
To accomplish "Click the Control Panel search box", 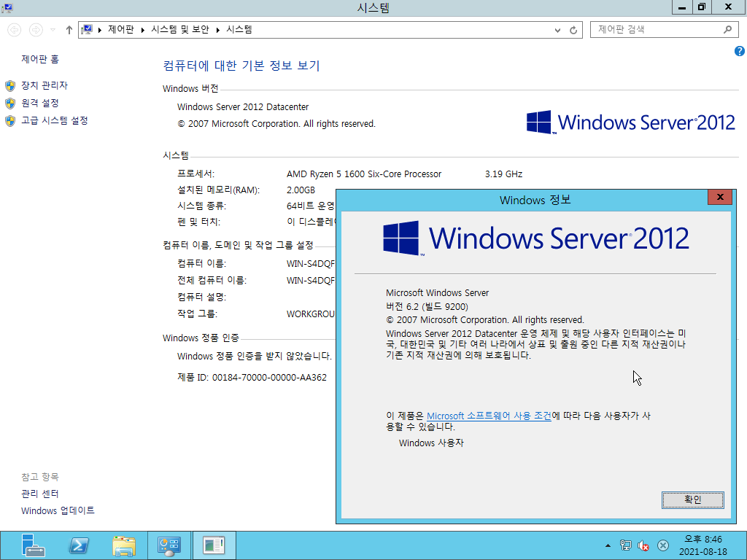I will click(x=664, y=29).
